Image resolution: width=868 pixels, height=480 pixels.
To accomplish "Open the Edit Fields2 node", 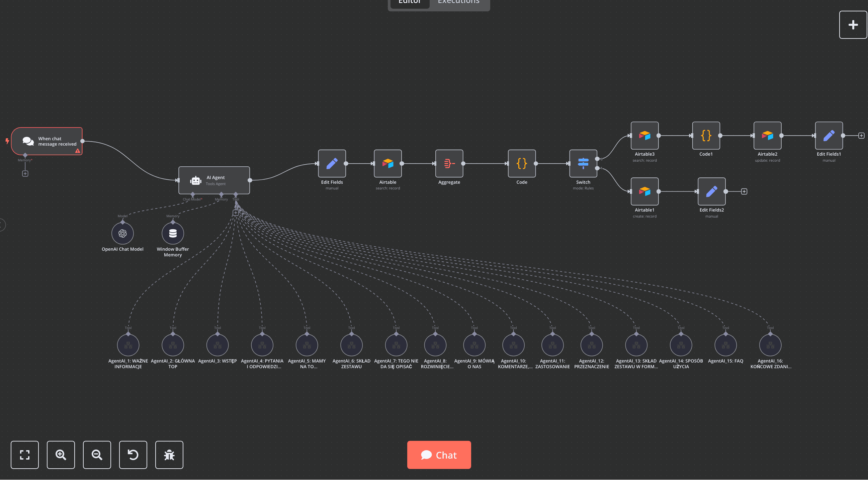I will pos(712,191).
